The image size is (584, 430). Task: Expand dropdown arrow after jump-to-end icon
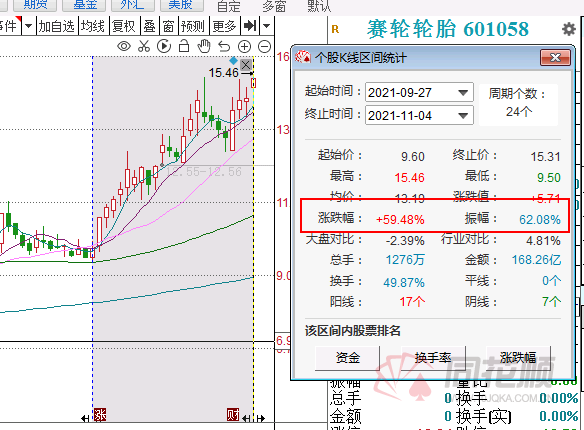[x=266, y=26]
